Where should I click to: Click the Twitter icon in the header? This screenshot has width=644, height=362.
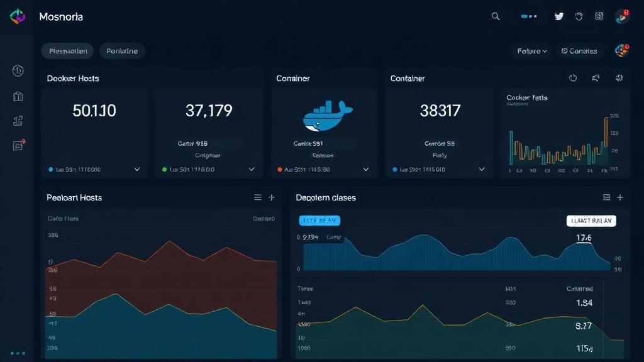point(558,16)
